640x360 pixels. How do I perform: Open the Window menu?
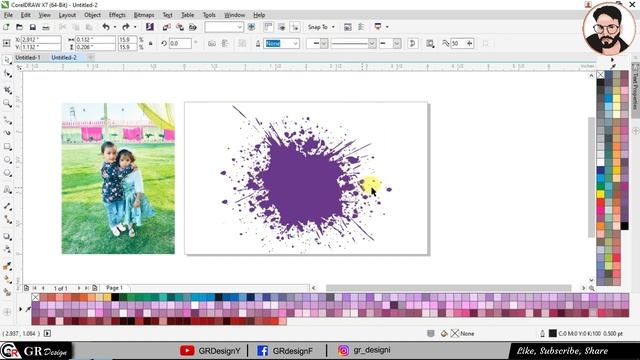234,15
